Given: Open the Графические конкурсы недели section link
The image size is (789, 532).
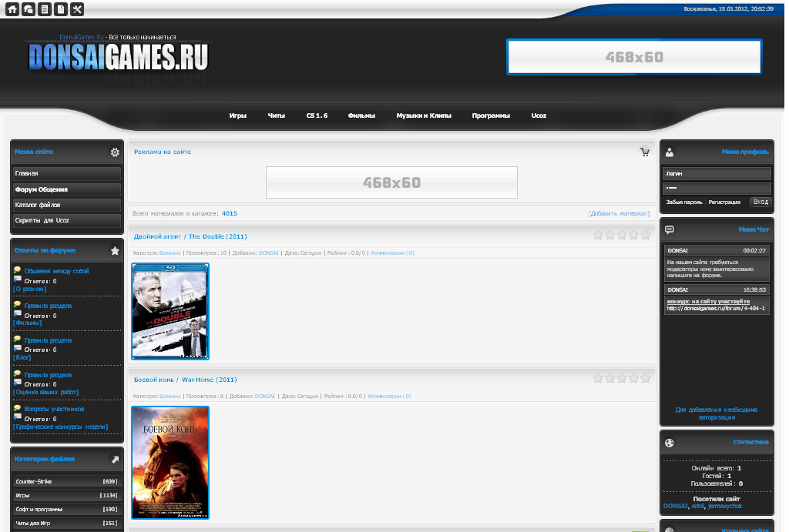Looking at the screenshot, I should click(x=60, y=427).
